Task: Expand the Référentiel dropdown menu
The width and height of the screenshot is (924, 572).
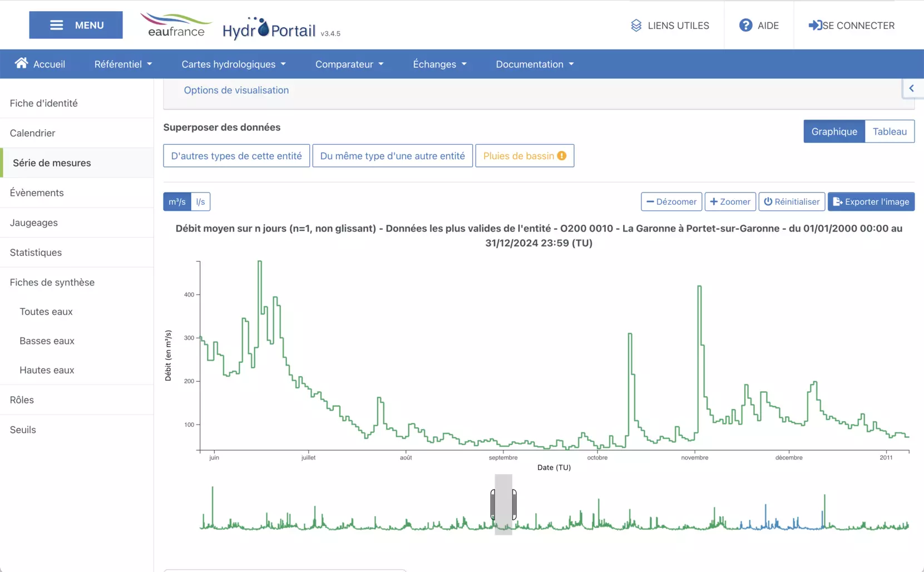Action: (123, 64)
